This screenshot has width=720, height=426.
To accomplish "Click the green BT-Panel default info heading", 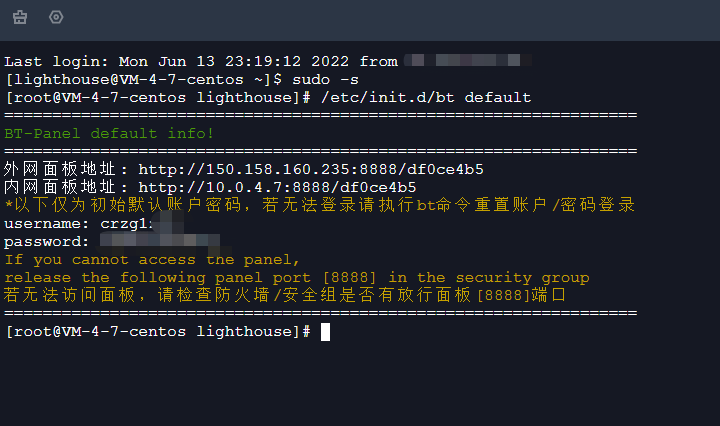I will (109, 134).
